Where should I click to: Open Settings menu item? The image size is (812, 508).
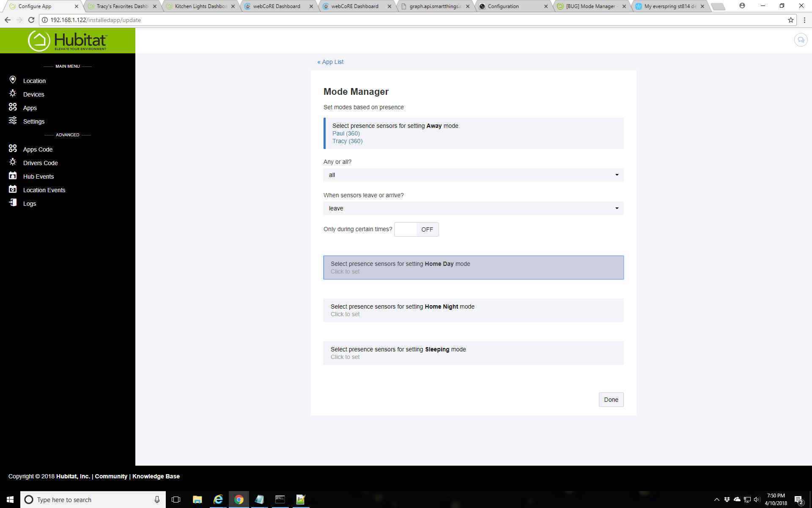(x=34, y=121)
